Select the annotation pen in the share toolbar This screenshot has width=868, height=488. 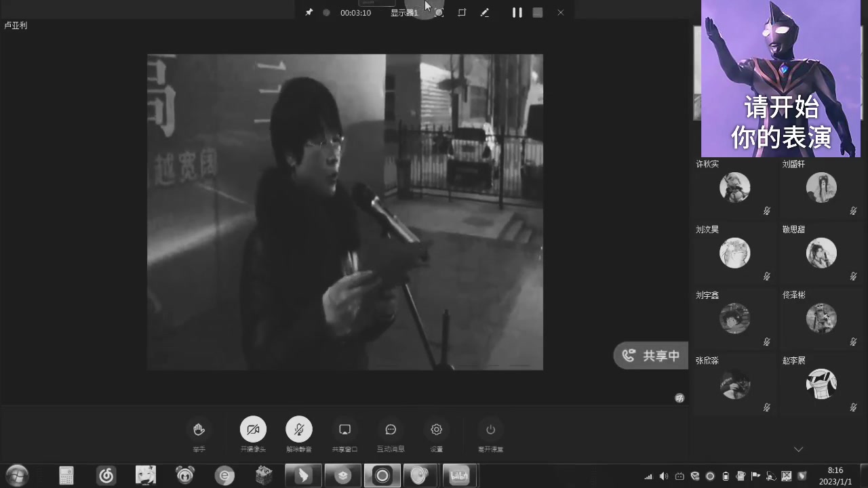coord(485,12)
